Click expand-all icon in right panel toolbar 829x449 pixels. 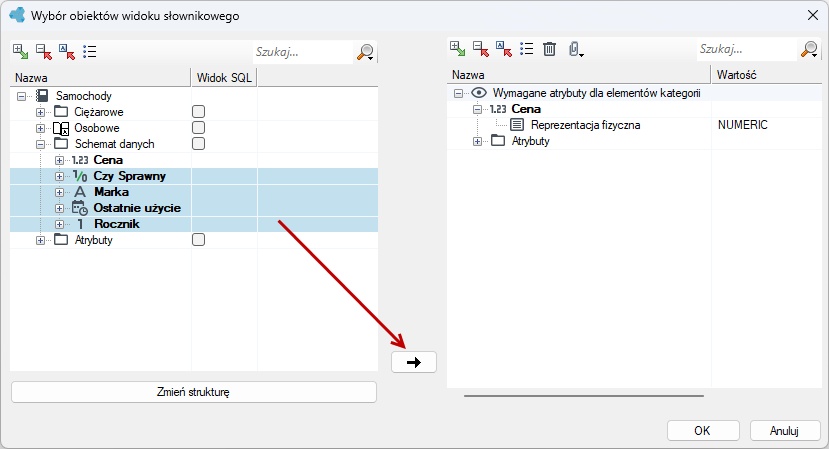pyautogui.click(x=458, y=49)
